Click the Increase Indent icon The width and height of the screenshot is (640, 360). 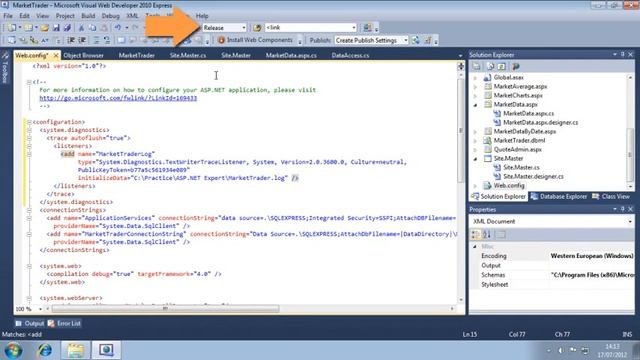82,40
